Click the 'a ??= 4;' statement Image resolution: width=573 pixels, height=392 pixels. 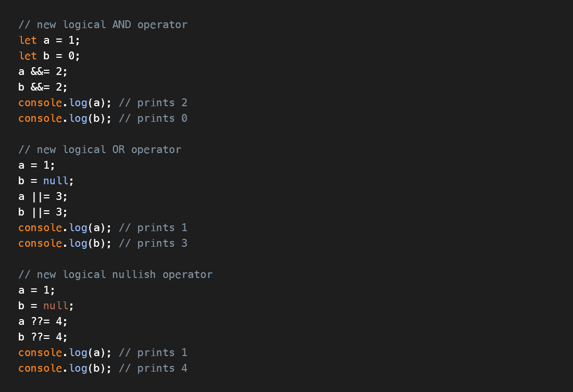tap(43, 322)
